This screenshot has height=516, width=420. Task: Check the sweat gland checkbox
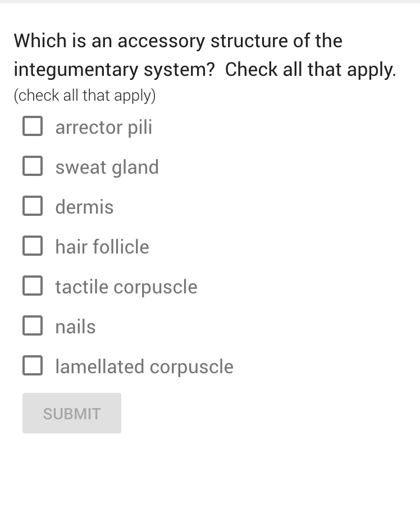[x=33, y=166]
